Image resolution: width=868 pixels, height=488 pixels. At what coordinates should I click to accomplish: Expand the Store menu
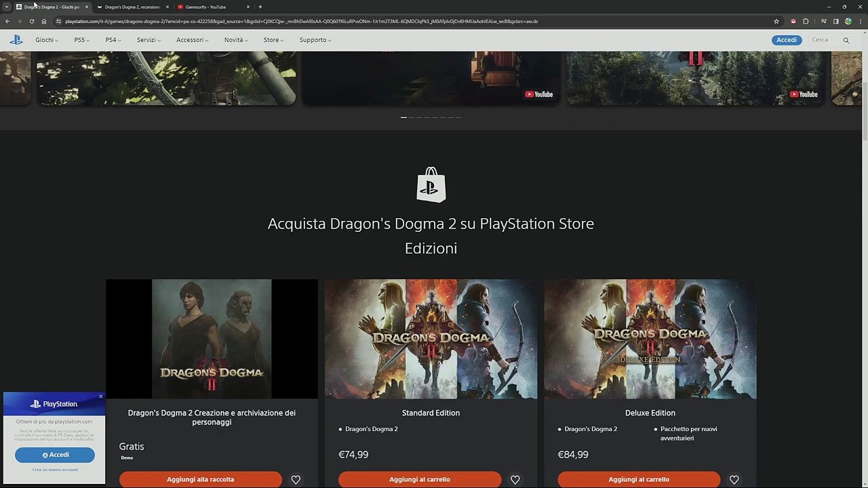point(273,40)
